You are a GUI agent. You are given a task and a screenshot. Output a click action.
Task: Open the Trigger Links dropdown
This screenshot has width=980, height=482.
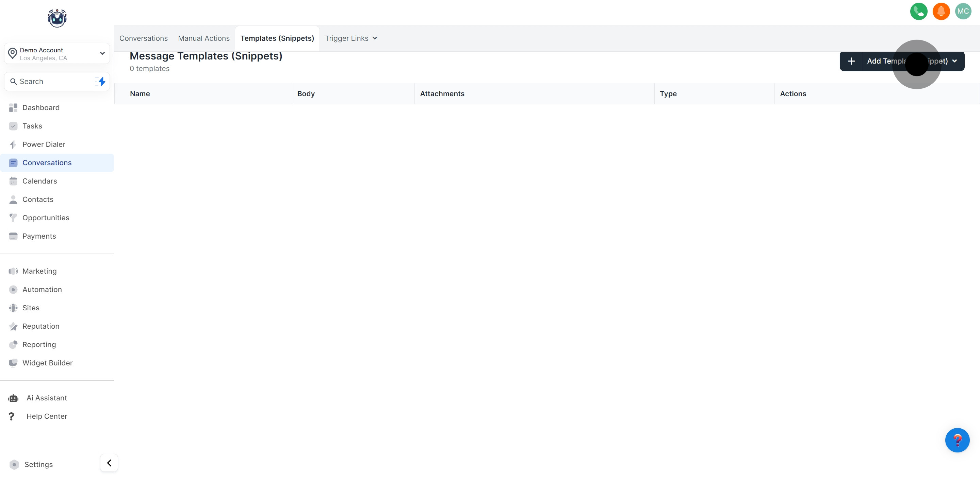tap(350, 38)
